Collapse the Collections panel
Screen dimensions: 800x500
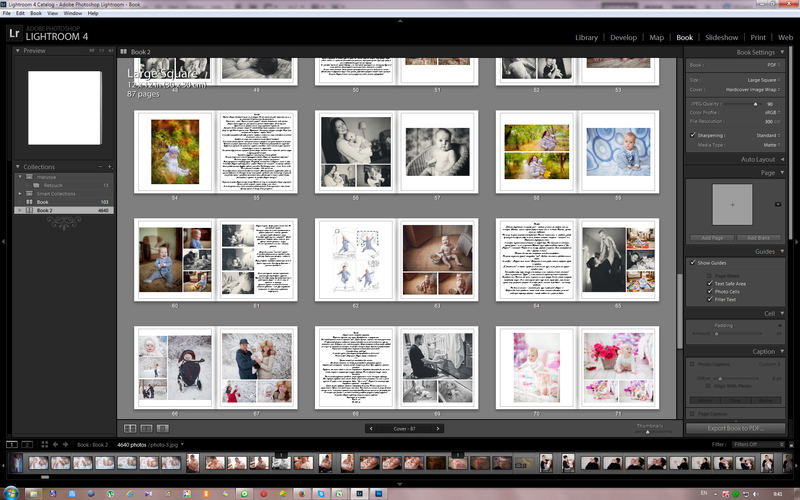[x=20, y=167]
